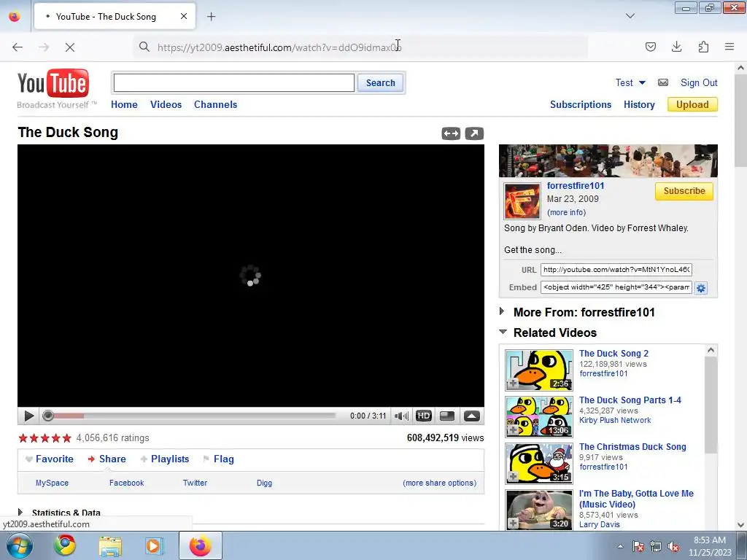Click the Search button
This screenshot has height=560, width=747.
coord(380,83)
